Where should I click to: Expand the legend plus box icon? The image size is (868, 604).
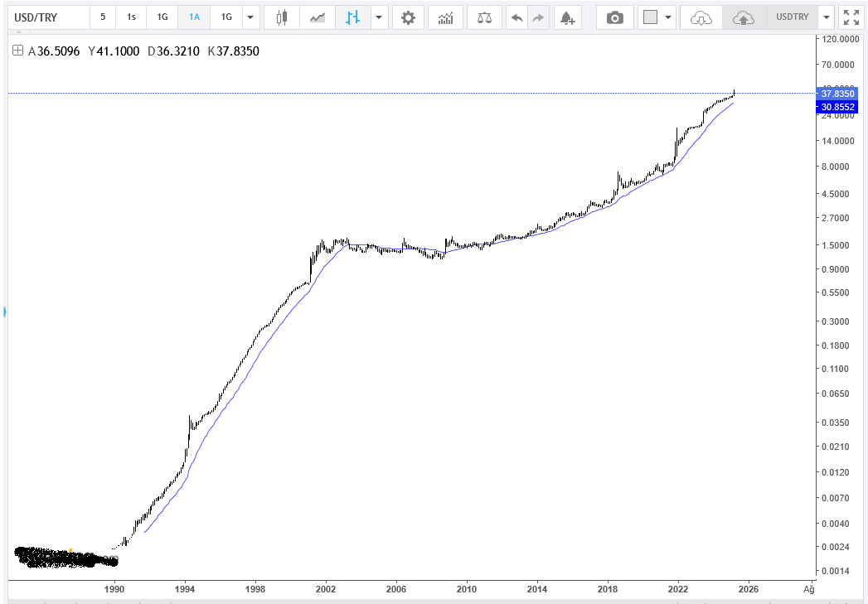tap(18, 51)
